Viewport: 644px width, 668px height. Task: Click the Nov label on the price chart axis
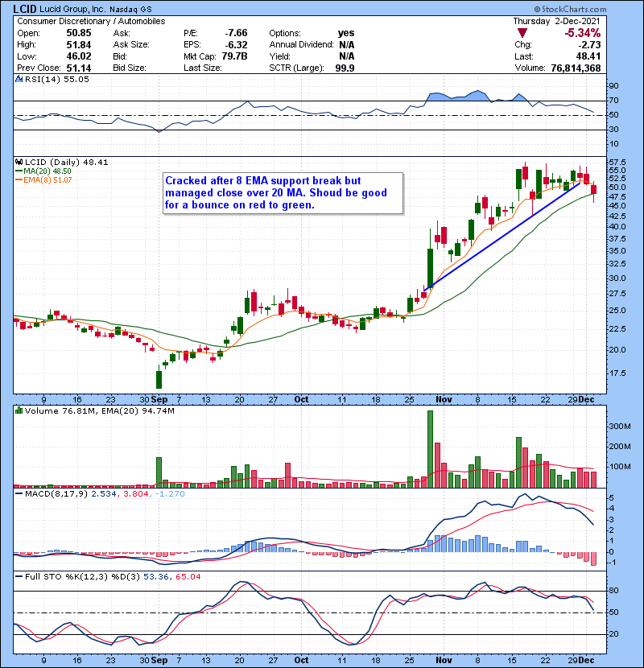click(444, 400)
